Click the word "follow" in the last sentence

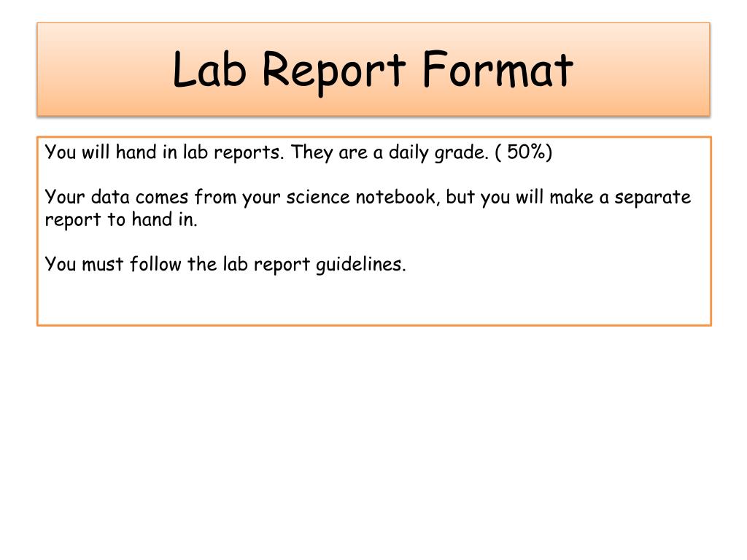[x=155, y=263]
